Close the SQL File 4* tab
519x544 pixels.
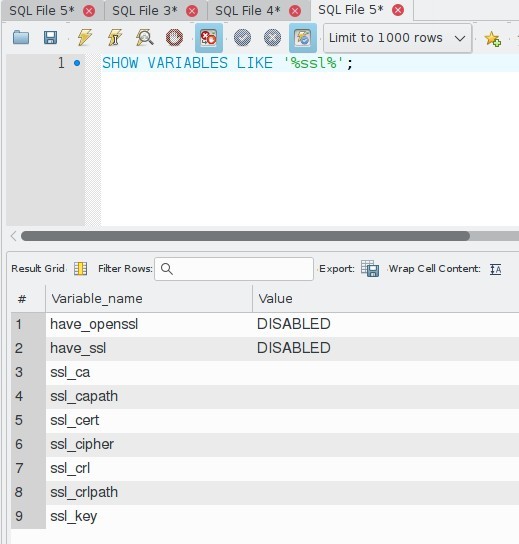point(295,11)
